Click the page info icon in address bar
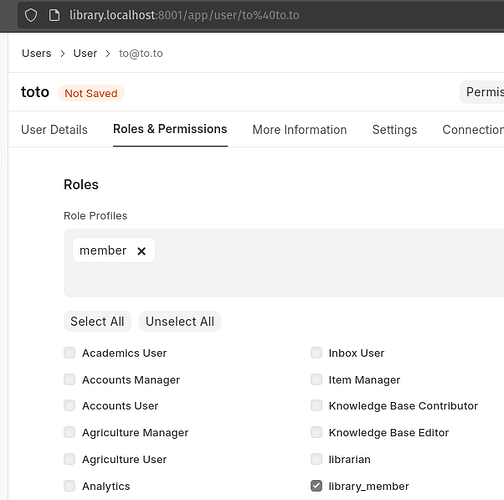Screen dimensions: 504x500 pos(54,15)
